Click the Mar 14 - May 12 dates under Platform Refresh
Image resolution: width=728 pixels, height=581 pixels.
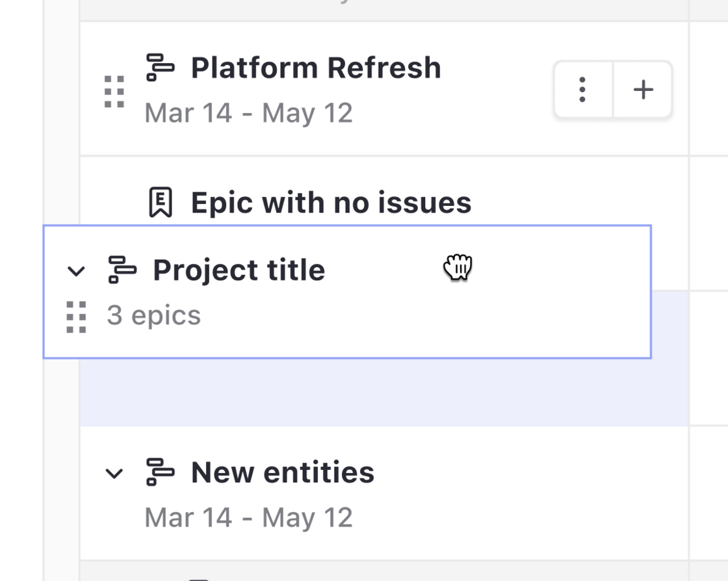tap(249, 113)
